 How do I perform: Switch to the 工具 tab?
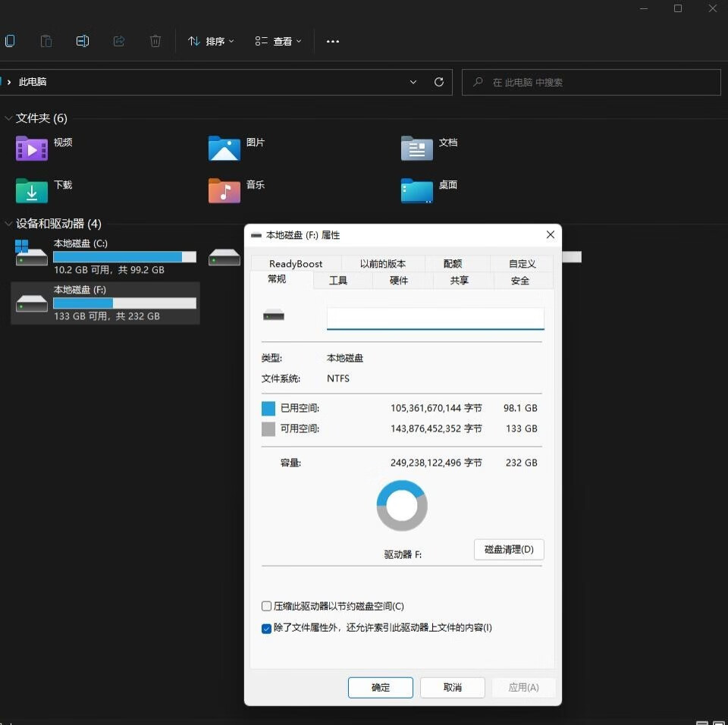click(338, 281)
